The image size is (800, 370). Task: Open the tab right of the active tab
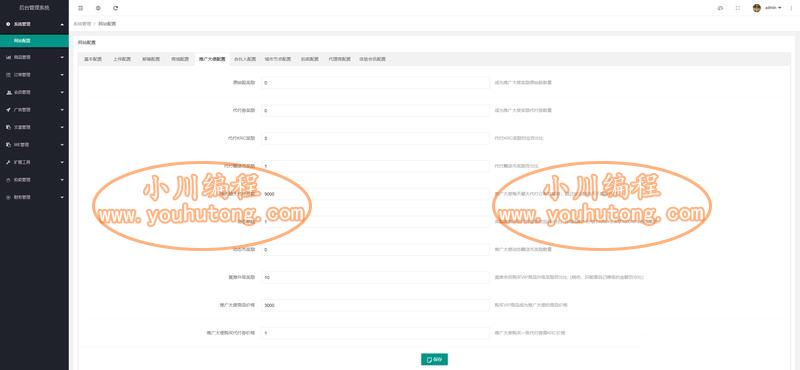(x=245, y=59)
